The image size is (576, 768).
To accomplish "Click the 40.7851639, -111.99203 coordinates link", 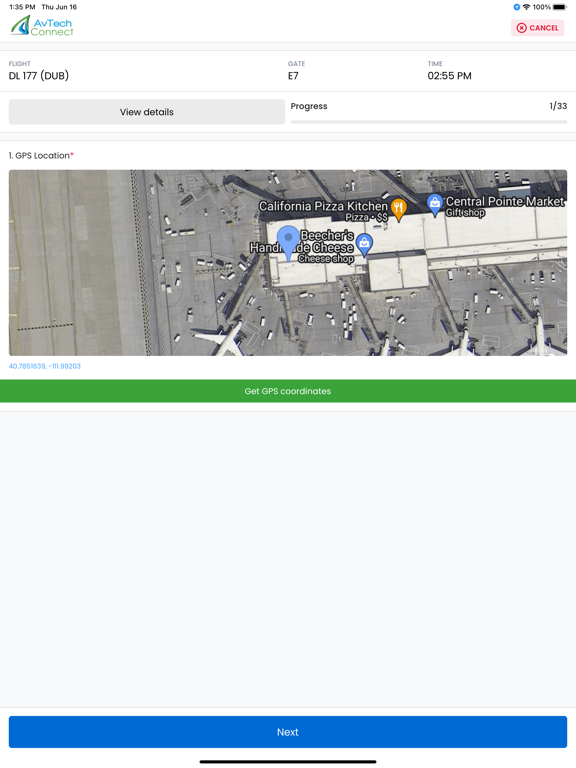I will [45, 366].
